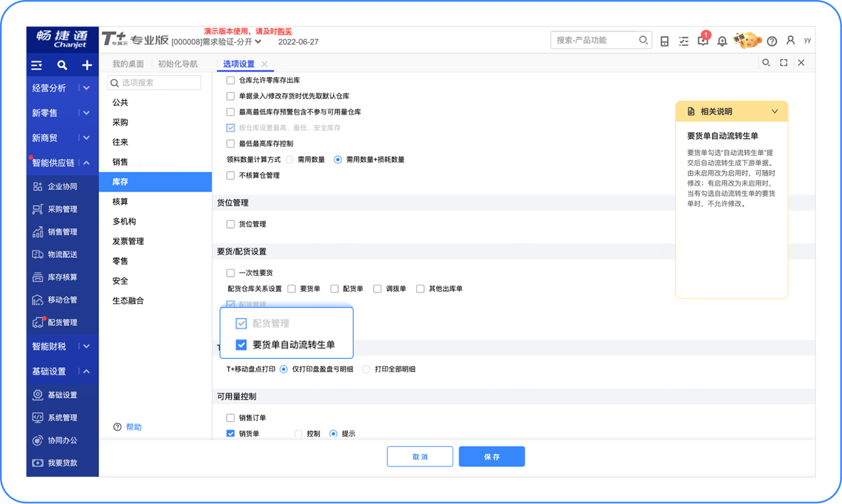Open 采购管理 in the sidebar
The width and height of the screenshot is (842, 504).
tap(62, 209)
